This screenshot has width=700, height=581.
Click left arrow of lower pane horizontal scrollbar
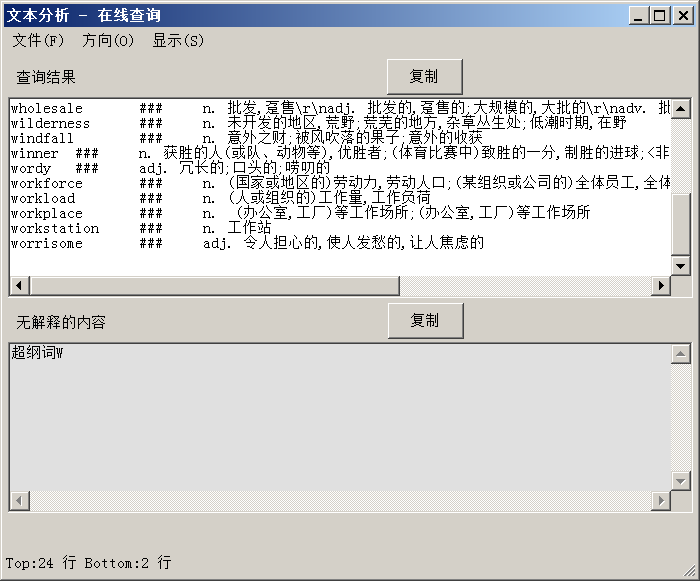point(19,501)
